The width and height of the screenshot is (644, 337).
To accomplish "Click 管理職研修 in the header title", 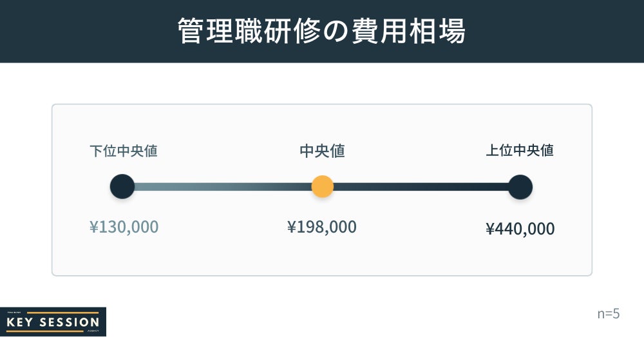I will pyautogui.click(x=249, y=32).
